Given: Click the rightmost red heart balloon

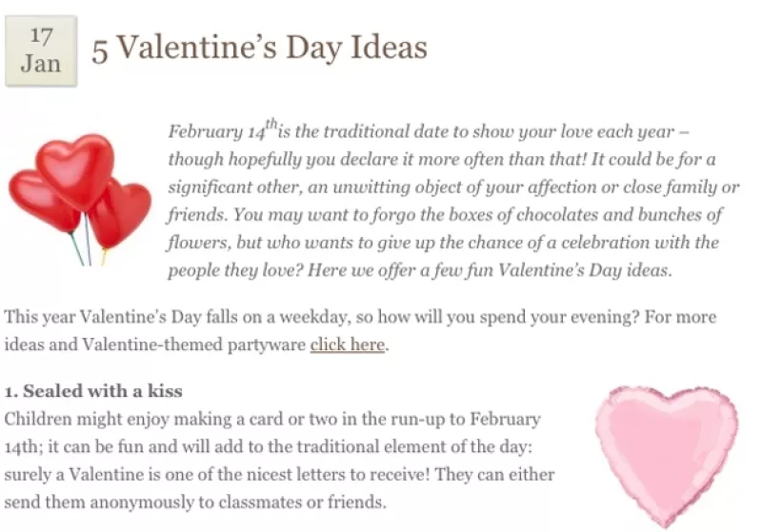Looking at the screenshot, I should click(x=120, y=213).
